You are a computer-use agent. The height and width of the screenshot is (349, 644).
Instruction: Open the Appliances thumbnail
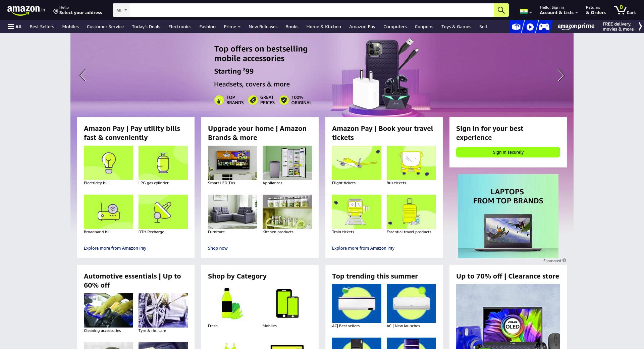287,163
